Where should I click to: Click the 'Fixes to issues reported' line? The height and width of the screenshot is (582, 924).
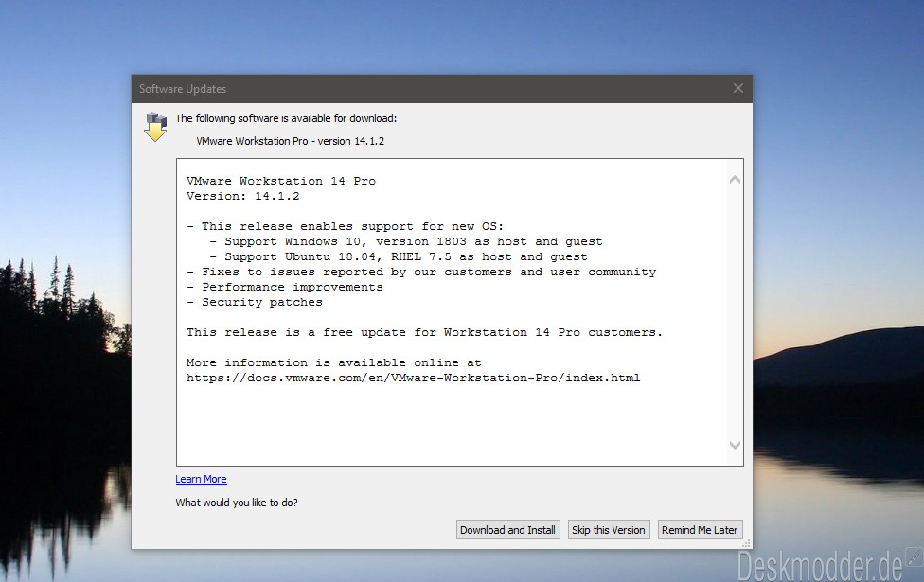point(421,273)
